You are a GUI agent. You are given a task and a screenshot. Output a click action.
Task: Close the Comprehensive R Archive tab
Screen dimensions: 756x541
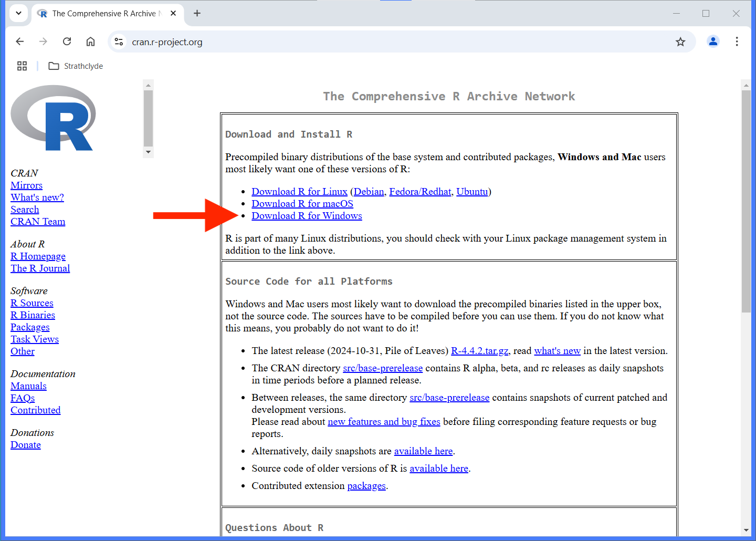[173, 13]
